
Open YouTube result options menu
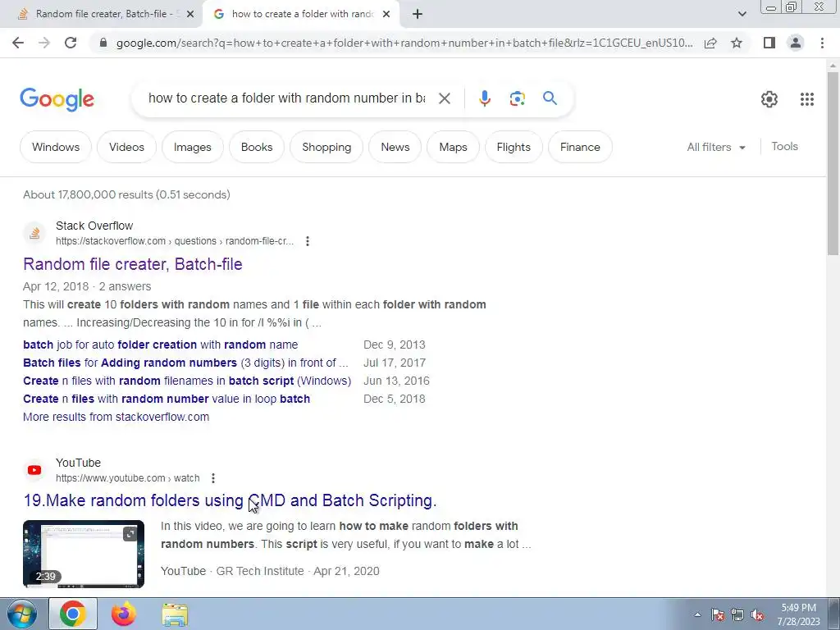[213, 478]
